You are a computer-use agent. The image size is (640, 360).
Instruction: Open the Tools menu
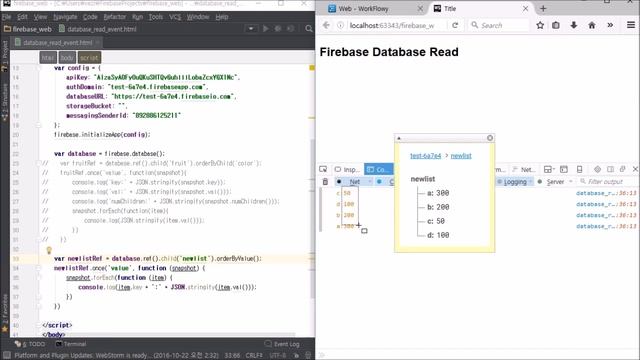[x=156, y=17]
